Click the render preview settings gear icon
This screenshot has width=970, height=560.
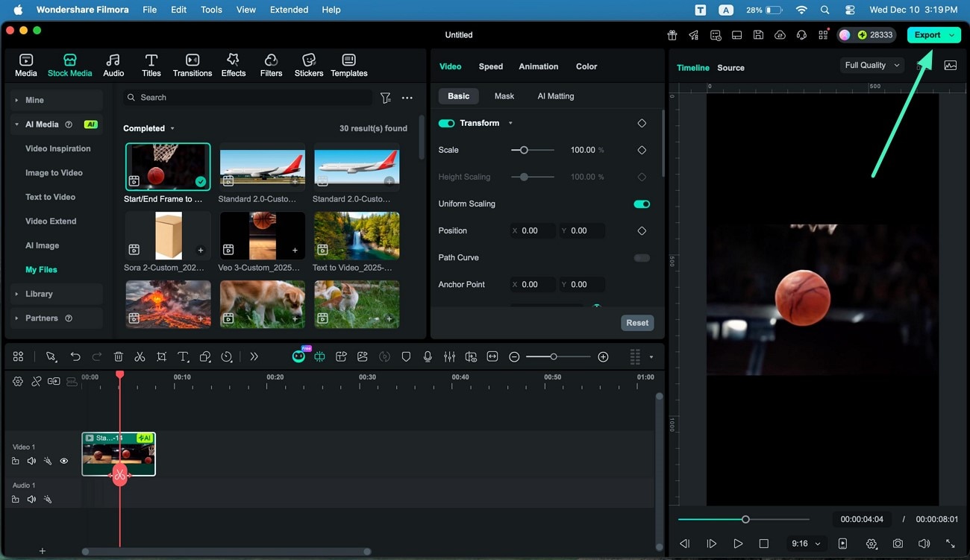[x=872, y=544]
